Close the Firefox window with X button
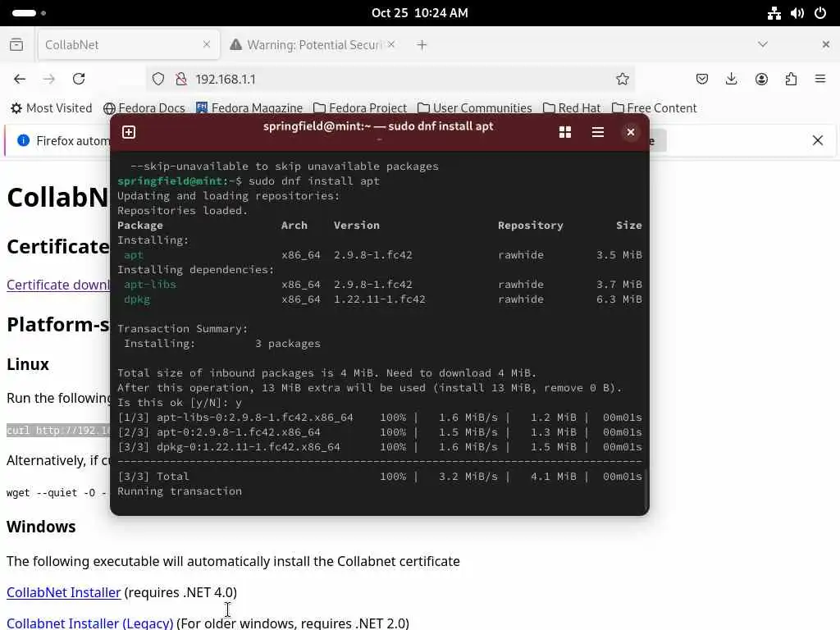840x630 pixels. click(825, 44)
